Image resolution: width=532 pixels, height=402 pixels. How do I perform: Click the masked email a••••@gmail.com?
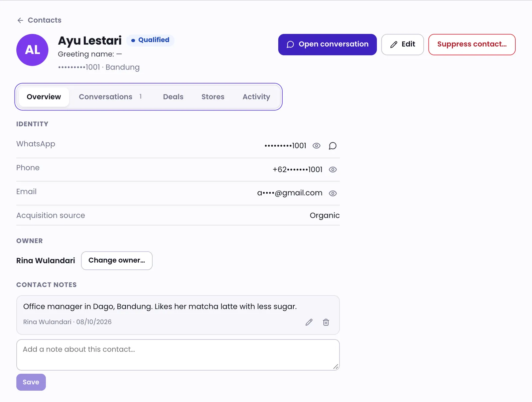tap(290, 193)
